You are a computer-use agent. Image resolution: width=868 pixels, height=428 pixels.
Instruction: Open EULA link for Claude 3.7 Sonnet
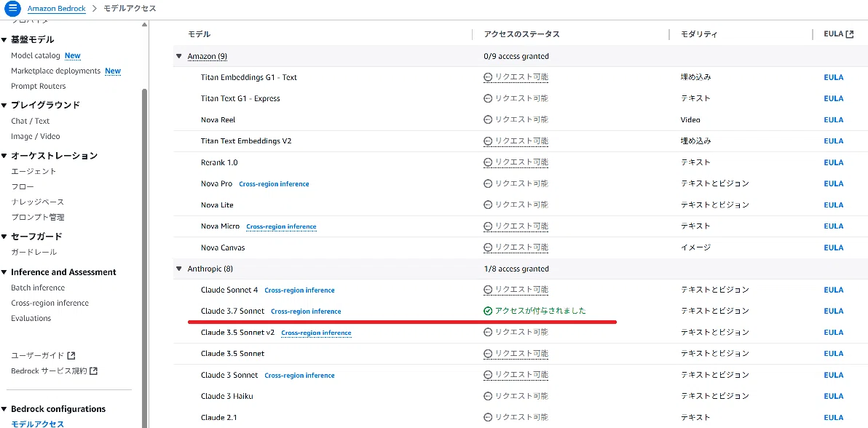834,311
